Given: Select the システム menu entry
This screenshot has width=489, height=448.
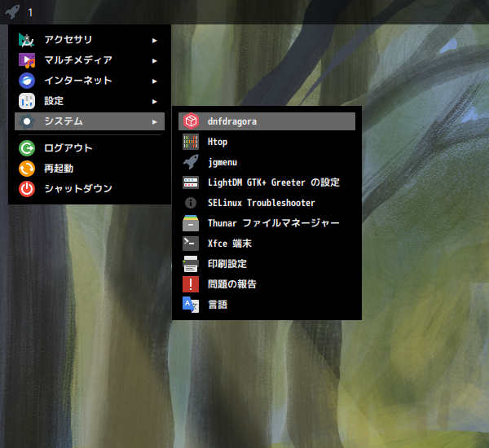Looking at the screenshot, I should tap(90, 121).
